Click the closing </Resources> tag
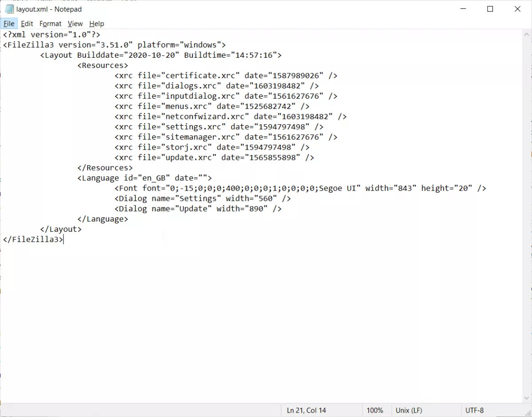The image size is (532, 417). tap(105, 168)
